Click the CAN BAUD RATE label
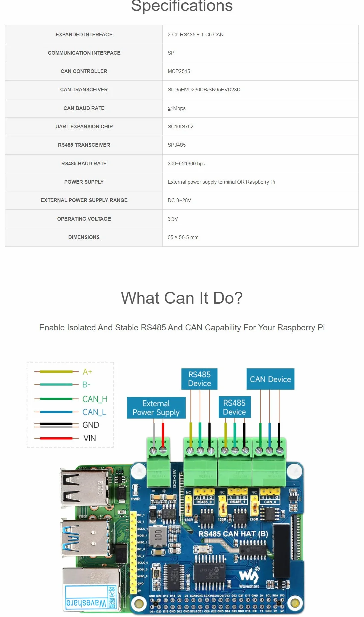364x617 pixels. pos(84,108)
